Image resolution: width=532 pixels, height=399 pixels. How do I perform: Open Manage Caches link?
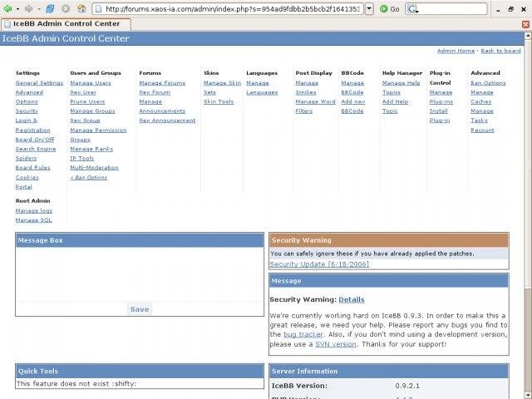tap(482, 97)
